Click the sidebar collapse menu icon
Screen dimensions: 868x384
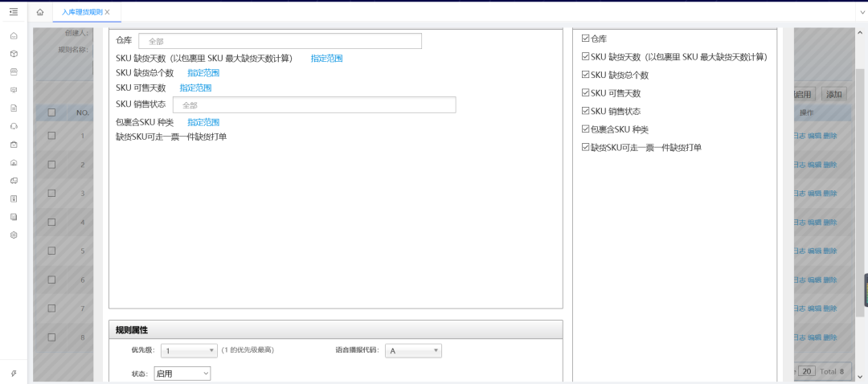click(14, 11)
